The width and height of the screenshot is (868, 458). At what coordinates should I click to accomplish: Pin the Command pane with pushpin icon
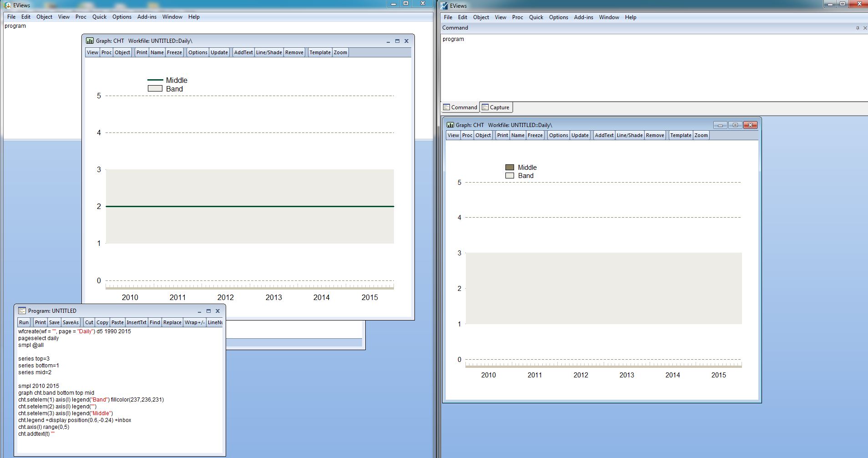click(x=858, y=28)
